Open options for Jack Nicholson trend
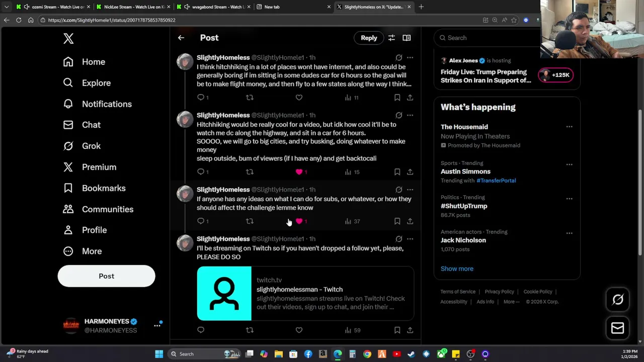Image resolution: width=644 pixels, height=362 pixels. (569, 233)
